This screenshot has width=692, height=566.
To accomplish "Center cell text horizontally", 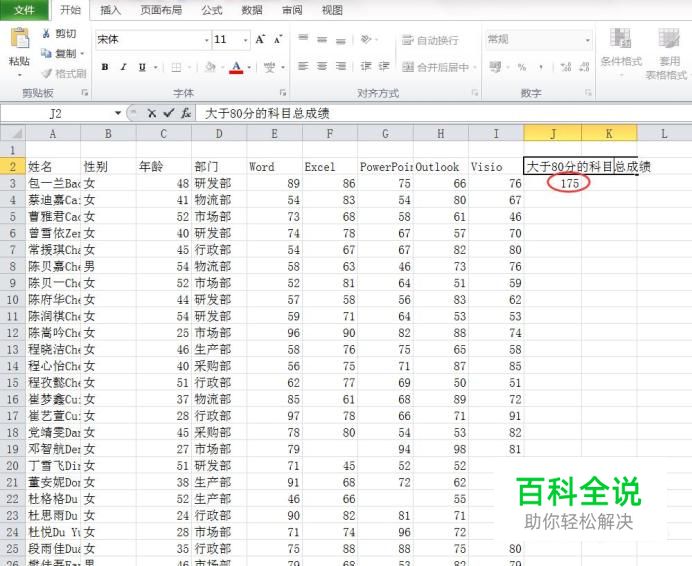I will click(322, 66).
